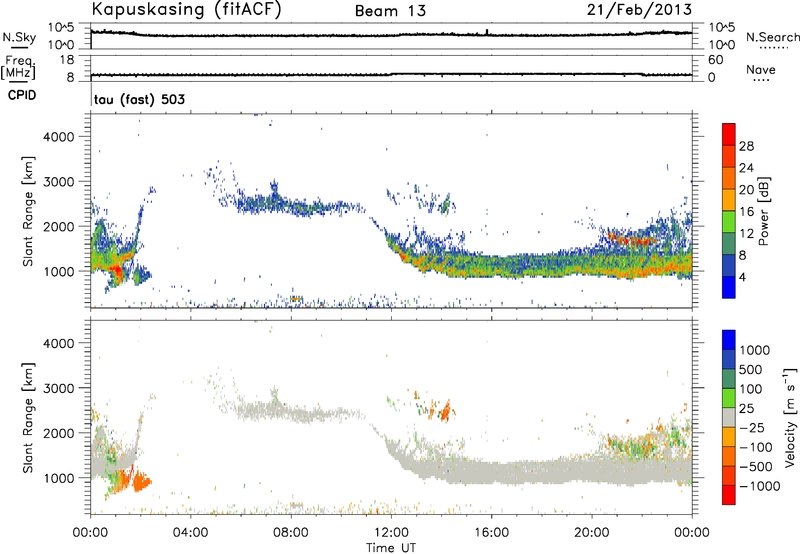Select the '20' tick on Power colorbar
The height and width of the screenshot is (554, 800).
[746, 190]
